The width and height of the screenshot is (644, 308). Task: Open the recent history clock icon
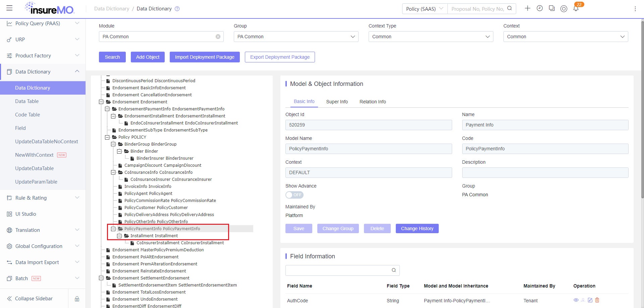pyautogui.click(x=540, y=8)
